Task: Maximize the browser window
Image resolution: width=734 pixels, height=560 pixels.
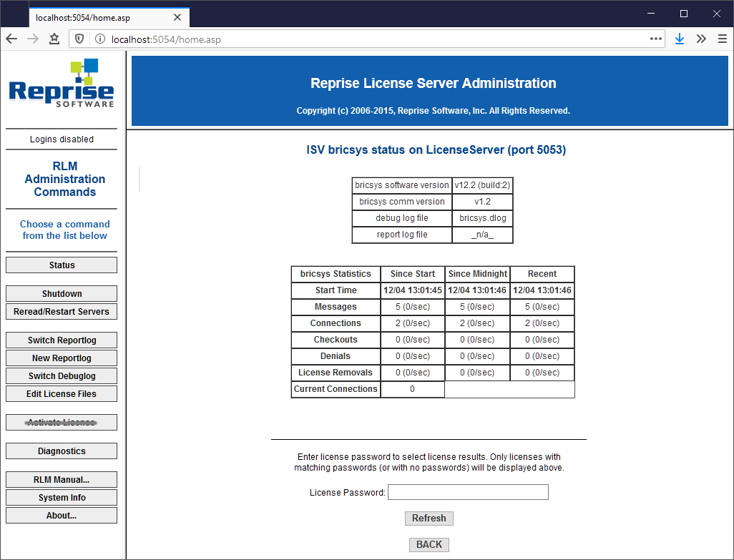Action: pyautogui.click(x=684, y=14)
